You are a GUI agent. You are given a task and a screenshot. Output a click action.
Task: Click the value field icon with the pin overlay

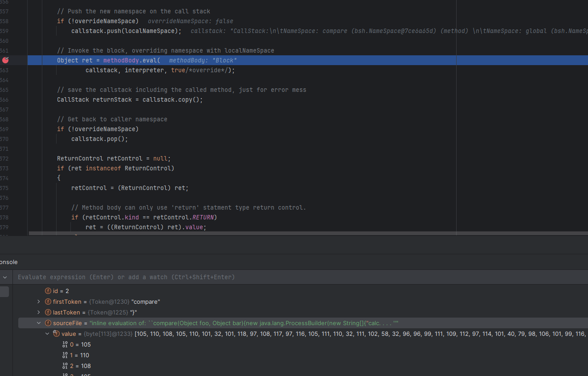click(56, 334)
